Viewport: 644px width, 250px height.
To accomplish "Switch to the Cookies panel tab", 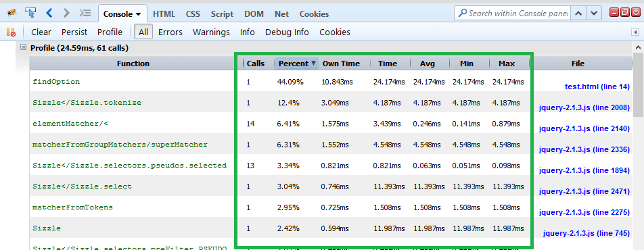I will coord(314,14).
